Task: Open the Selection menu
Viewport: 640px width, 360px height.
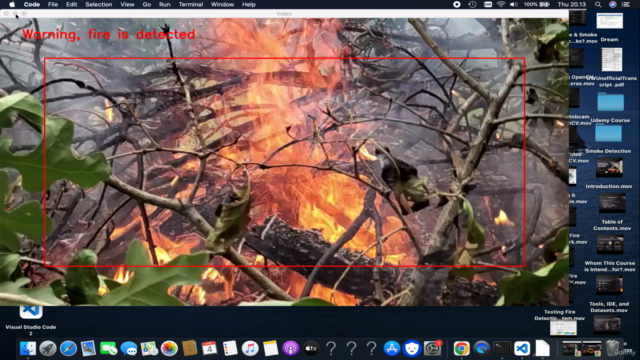Action: pos(98,4)
